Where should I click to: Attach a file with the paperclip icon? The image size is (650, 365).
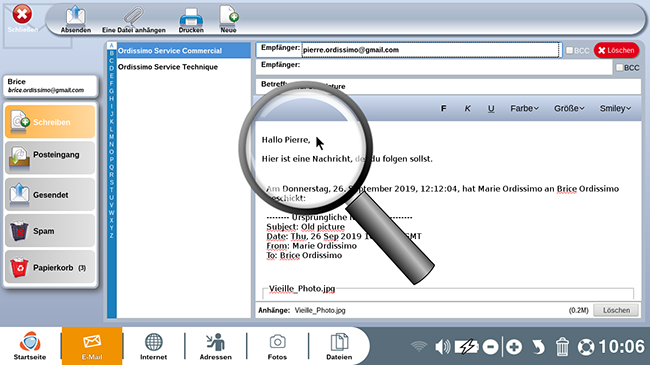pyautogui.click(x=133, y=19)
